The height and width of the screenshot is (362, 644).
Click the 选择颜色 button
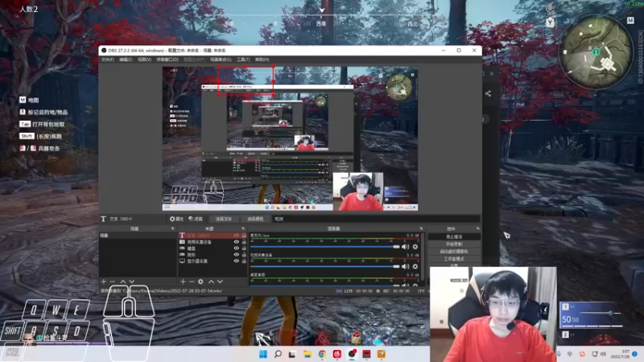255,219
